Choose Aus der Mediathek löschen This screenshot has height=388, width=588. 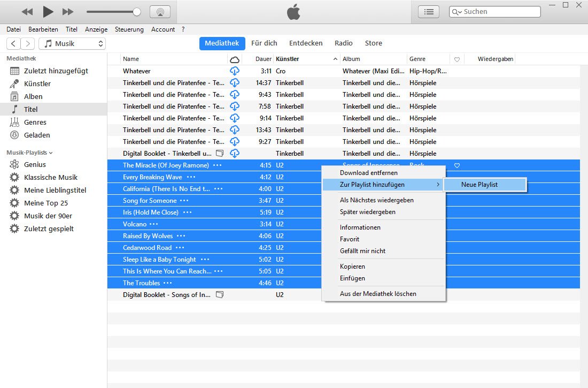[x=384, y=294]
